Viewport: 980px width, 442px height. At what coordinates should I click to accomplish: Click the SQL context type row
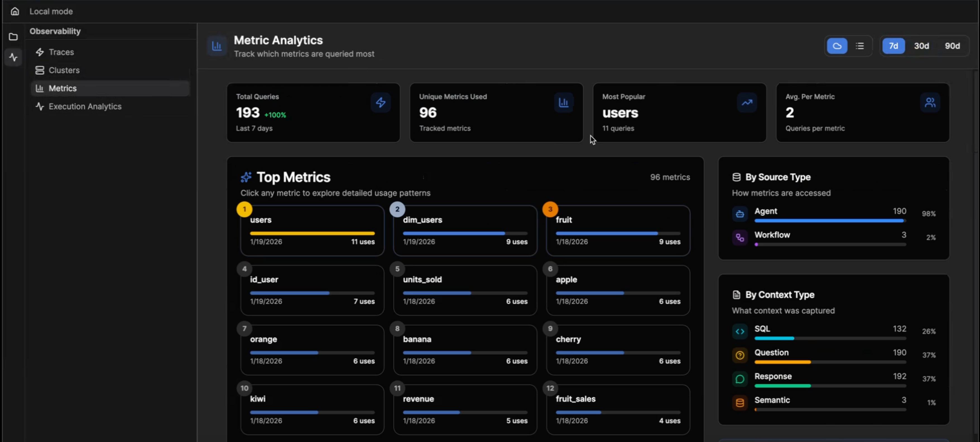(830, 331)
